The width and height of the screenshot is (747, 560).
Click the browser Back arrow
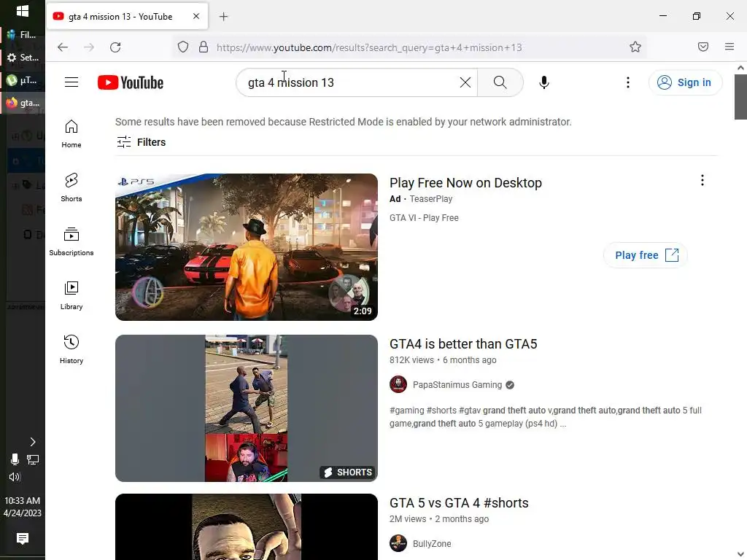pos(63,47)
